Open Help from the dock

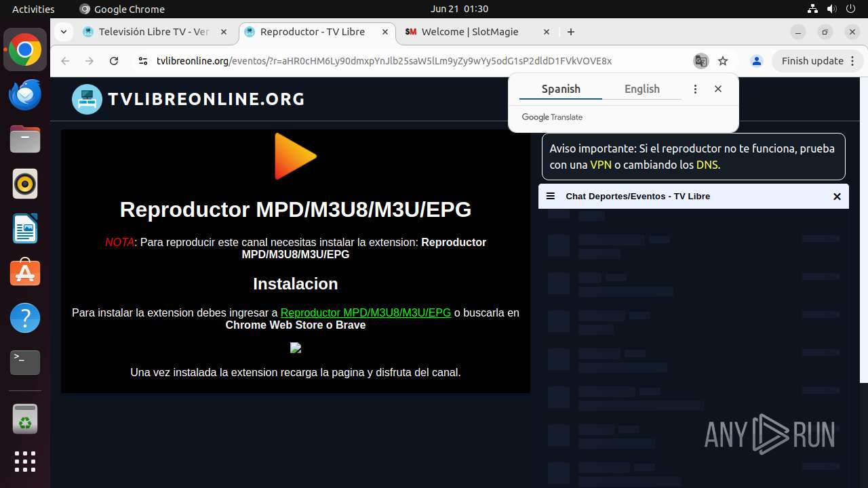25,318
